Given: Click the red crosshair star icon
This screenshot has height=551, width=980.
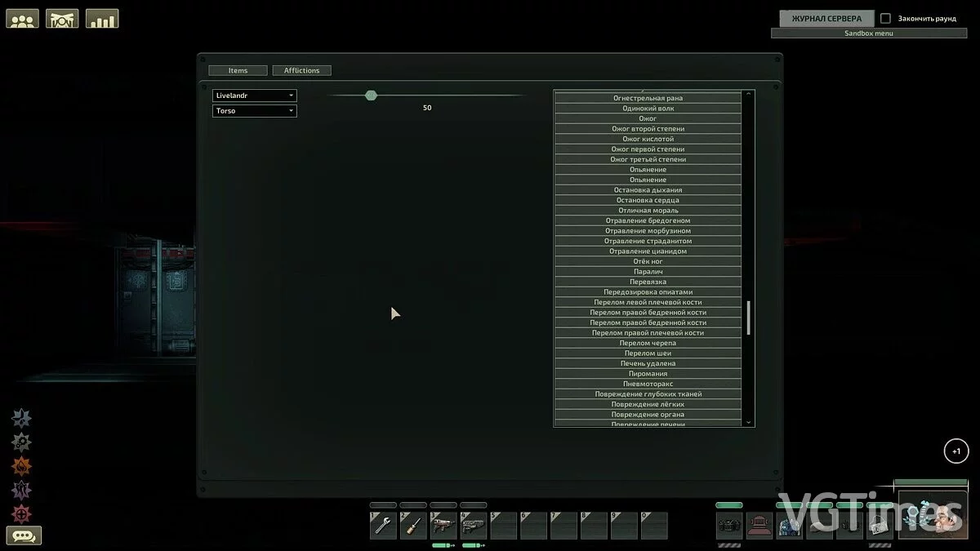Looking at the screenshot, I should (21, 513).
